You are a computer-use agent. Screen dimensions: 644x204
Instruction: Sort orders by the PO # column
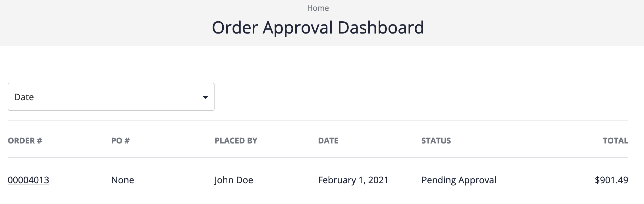(120, 141)
